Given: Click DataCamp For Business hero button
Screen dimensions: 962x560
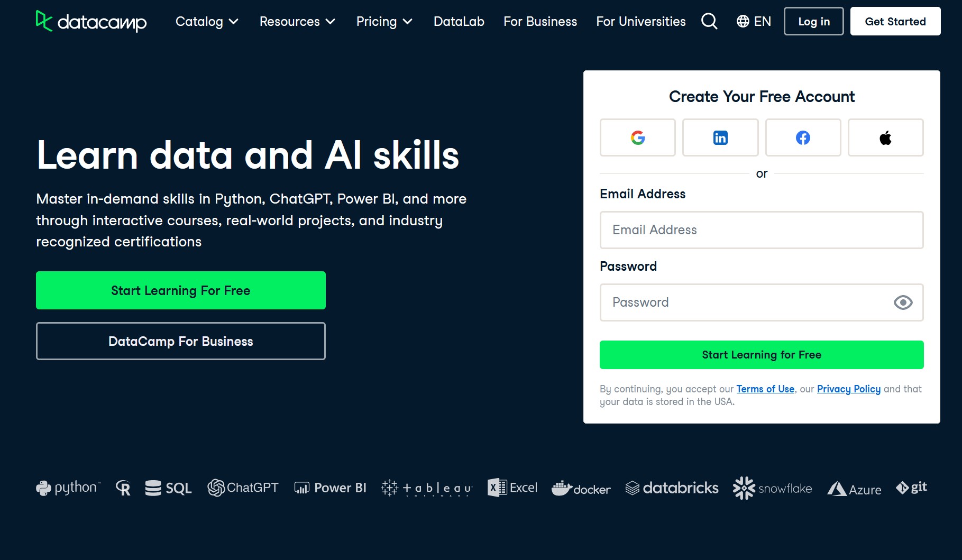Looking at the screenshot, I should coord(181,341).
